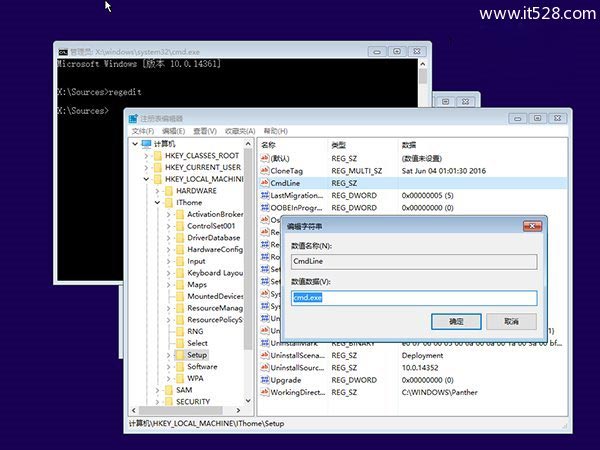Expand the ControlSet001 key
Image resolution: width=600 pixels, height=450 pixels.
click(x=168, y=226)
